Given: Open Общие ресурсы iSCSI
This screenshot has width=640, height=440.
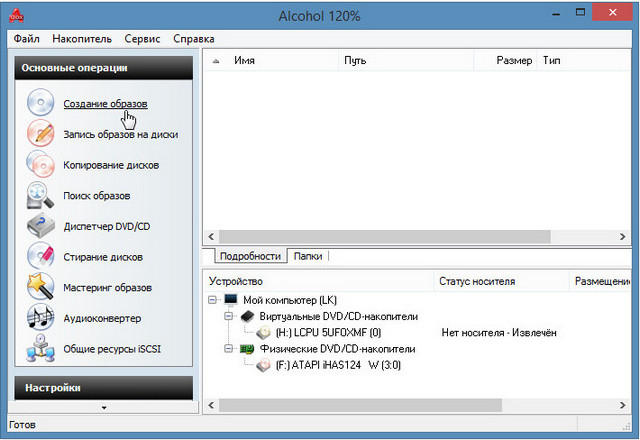Looking at the screenshot, I should (112, 349).
